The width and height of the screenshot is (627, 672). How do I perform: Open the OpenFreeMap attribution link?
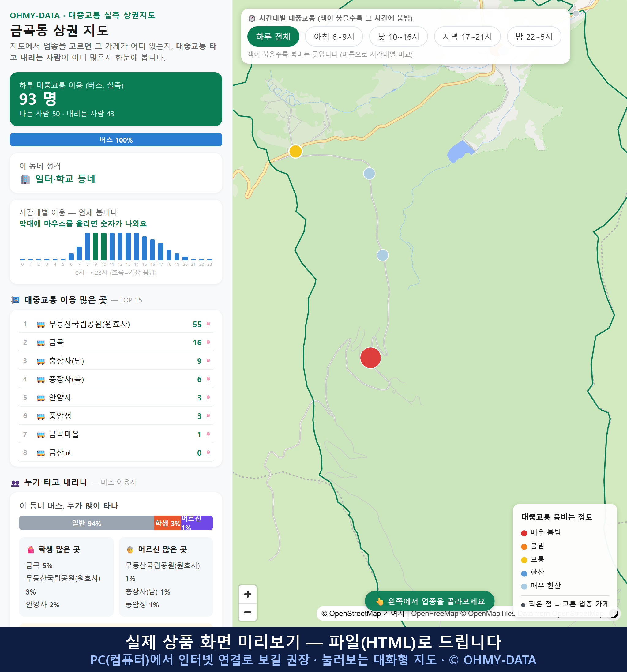coord(435,613)
